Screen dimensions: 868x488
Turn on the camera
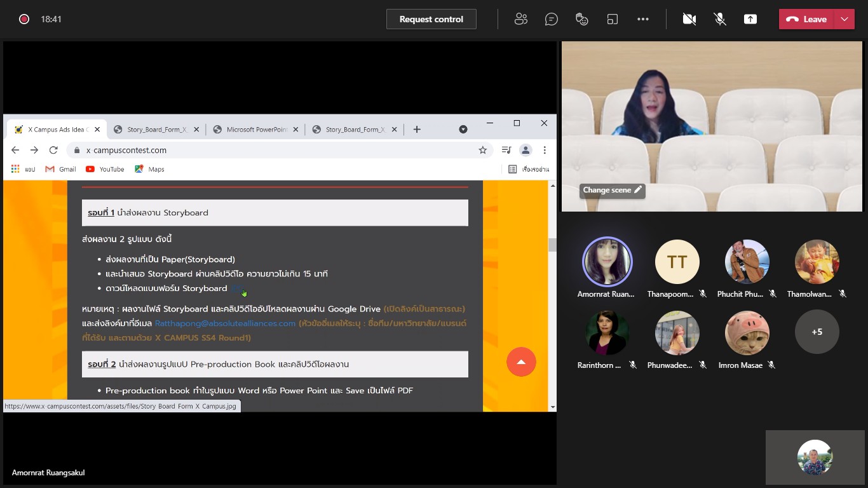[689, 19]
